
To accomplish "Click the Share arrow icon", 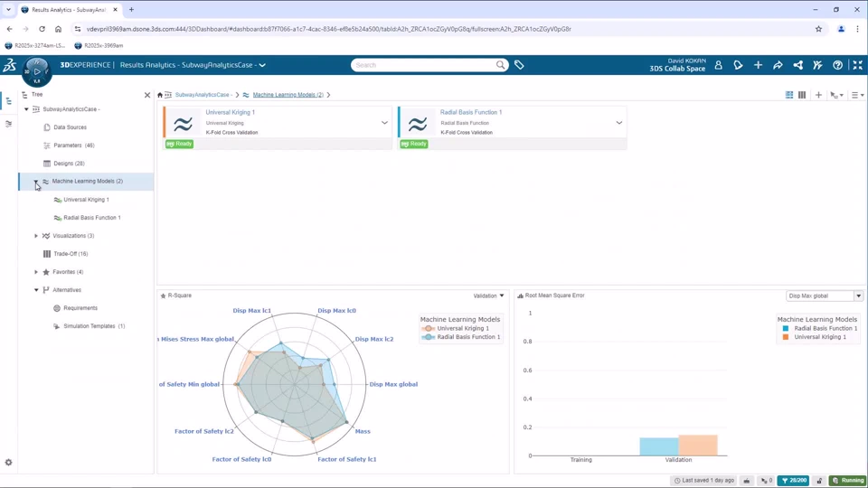I will pos(778,65).
